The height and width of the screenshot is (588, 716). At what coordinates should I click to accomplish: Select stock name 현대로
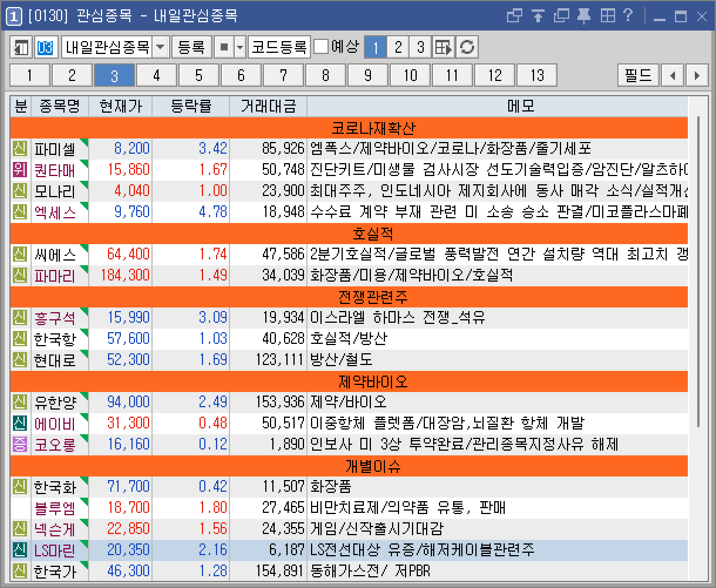tap(55, 360)
